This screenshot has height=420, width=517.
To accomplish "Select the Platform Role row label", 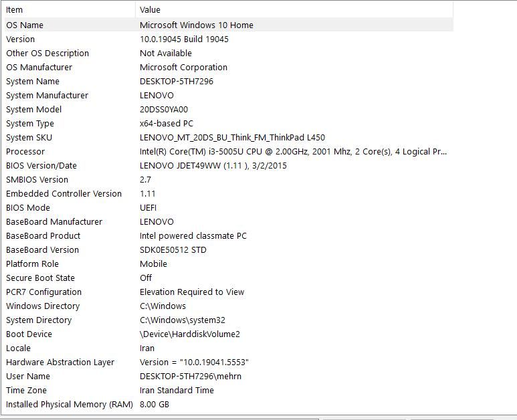I will tap(32, 264).
